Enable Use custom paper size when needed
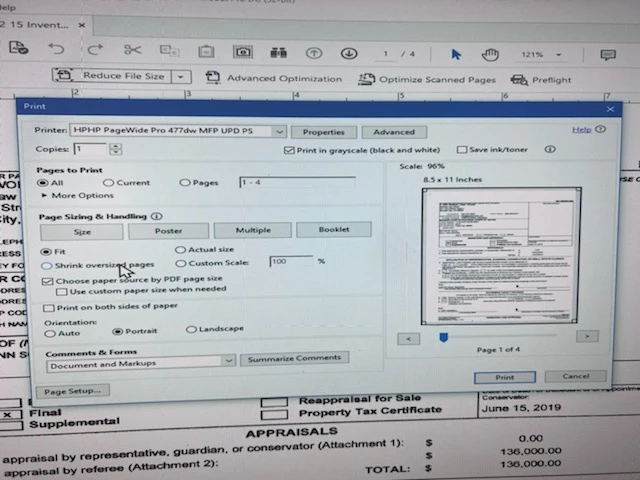Image resolution: width=640 pixels, height=480 pixels. point(62,292)
